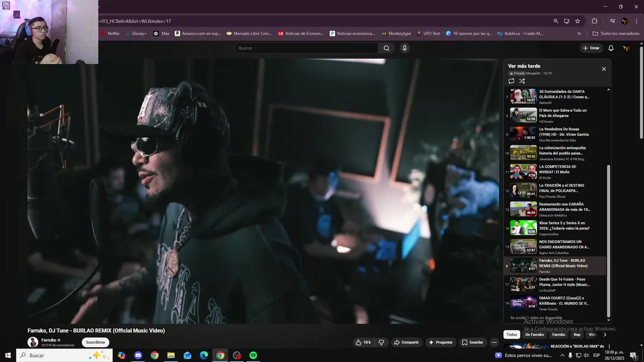Open Spotify from the taskbar
This screenshot has width=644, height=362.
click(253, 355)
